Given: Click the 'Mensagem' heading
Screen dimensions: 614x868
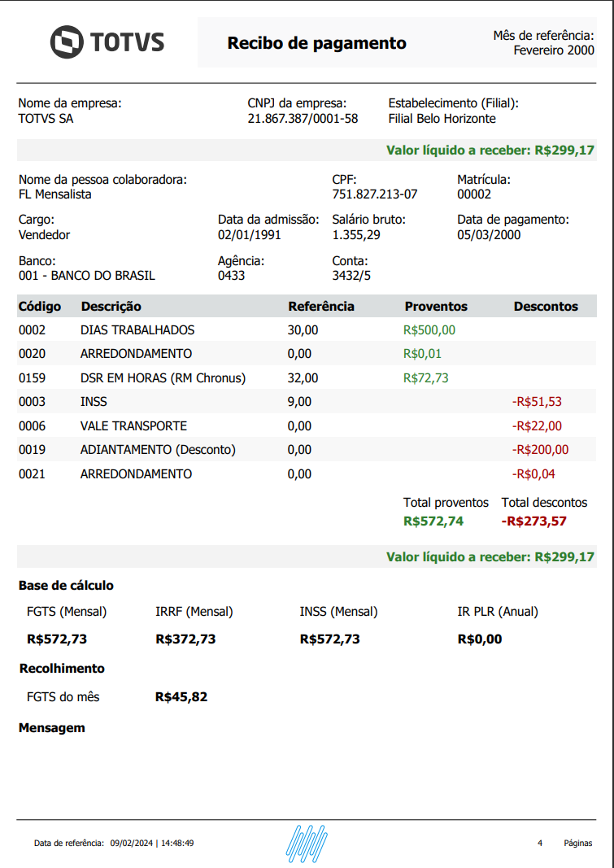Looking at the screenshot, I should click(x=52, y=728).
